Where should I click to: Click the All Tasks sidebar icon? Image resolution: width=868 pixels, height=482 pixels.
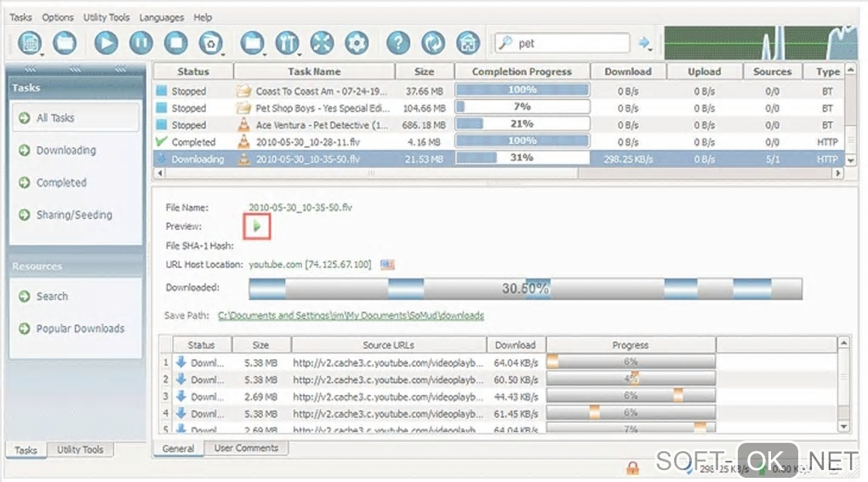tap(25, 118)
